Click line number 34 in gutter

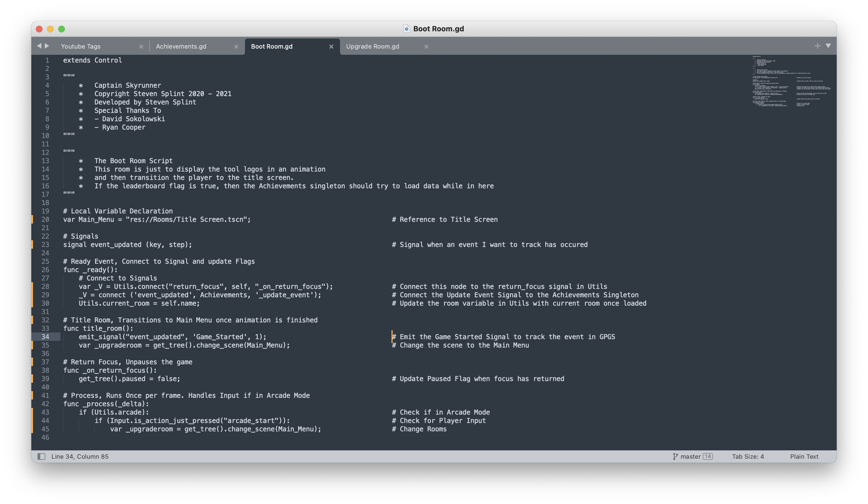[x=45, y=337]
